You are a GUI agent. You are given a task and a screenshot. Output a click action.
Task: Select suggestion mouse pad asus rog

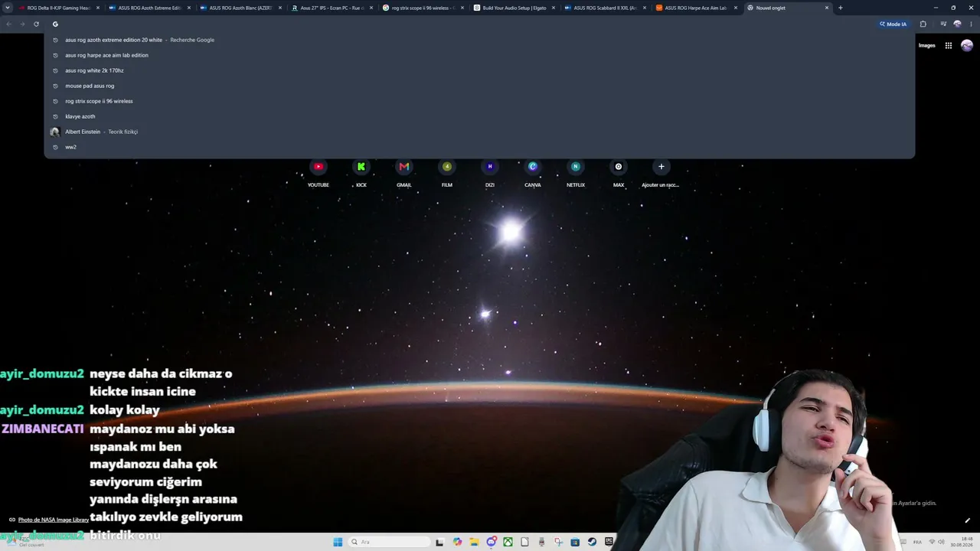tap(479, 86)
